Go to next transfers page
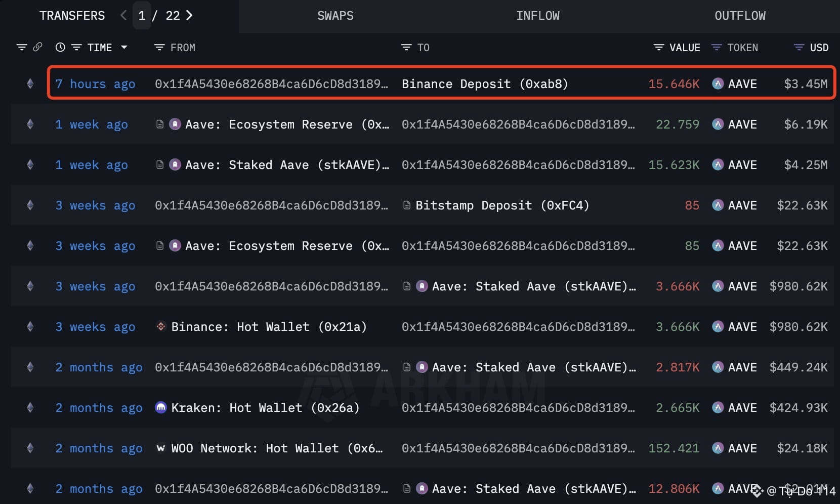840x504 pixels. click(189, 16)
